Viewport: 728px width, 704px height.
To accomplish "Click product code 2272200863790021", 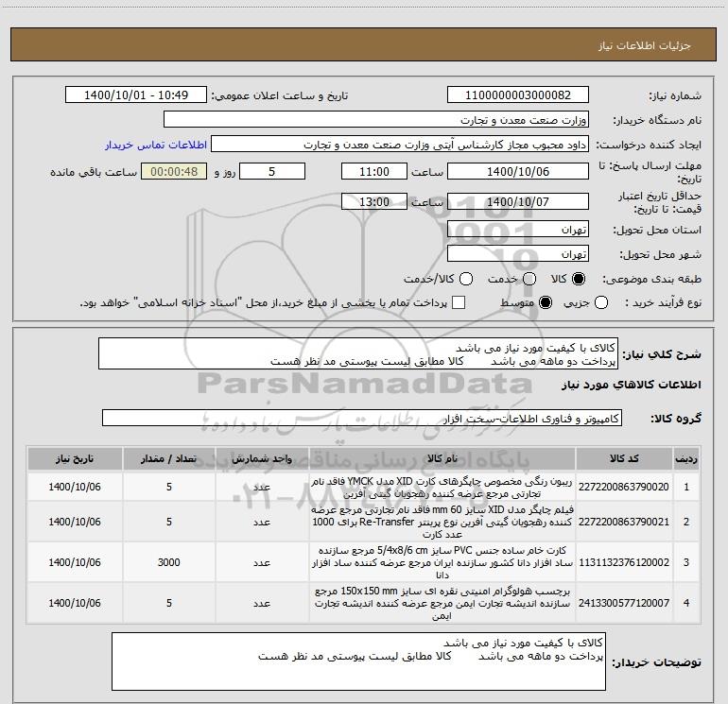I will tap(624, 522).
